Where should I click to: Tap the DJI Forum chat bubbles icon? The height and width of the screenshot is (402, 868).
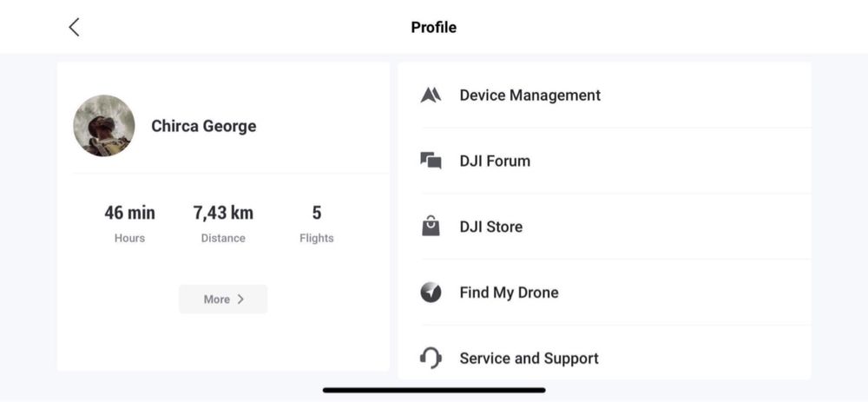(x=431, y=161)
